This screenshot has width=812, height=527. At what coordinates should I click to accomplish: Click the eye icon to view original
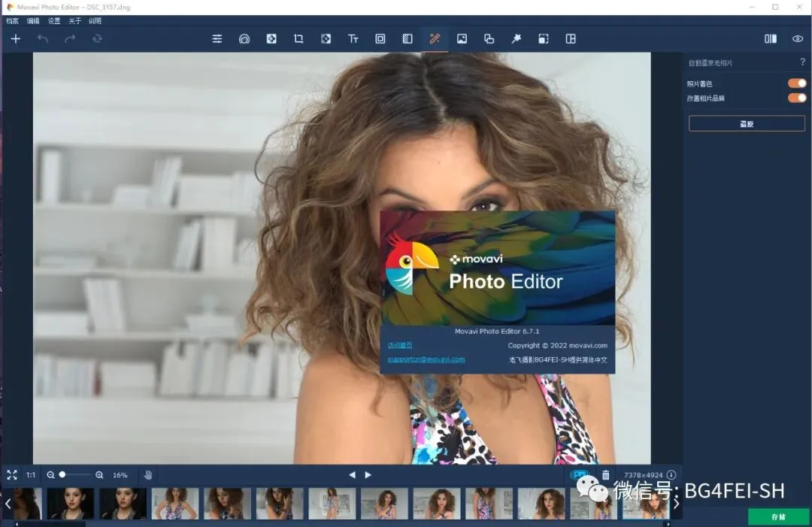798,39
